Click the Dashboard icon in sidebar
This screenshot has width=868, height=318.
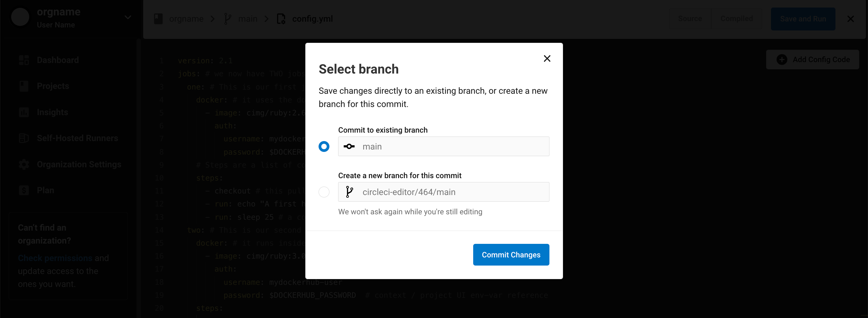click(x=24, y=60)
